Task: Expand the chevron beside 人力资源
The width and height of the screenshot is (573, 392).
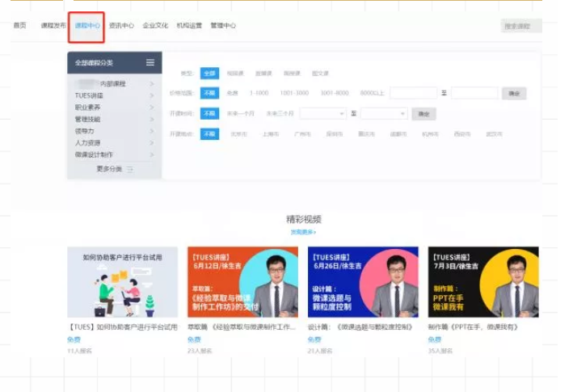Action: click(x=152, y=143)
